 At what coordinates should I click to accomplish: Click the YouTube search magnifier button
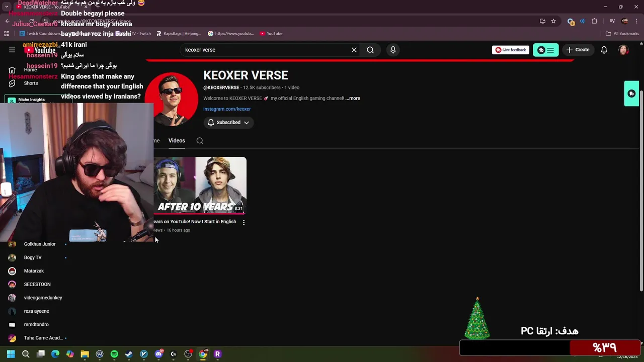370,50
